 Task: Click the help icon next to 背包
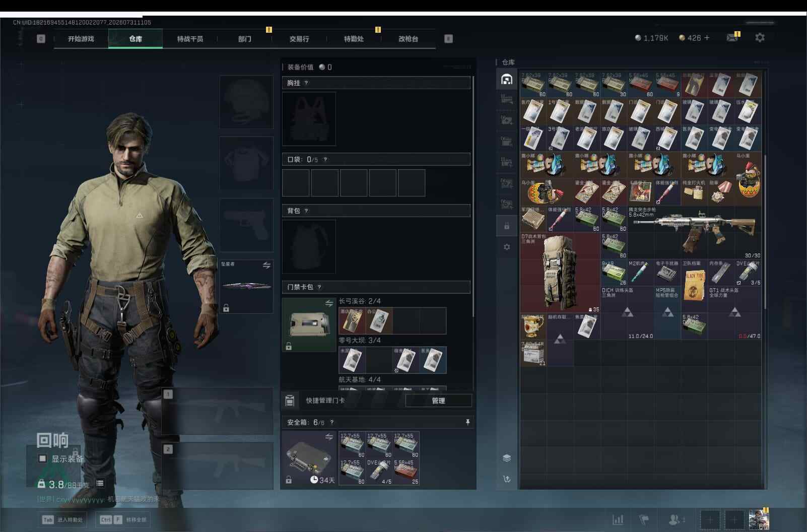(x=306, y=211)
